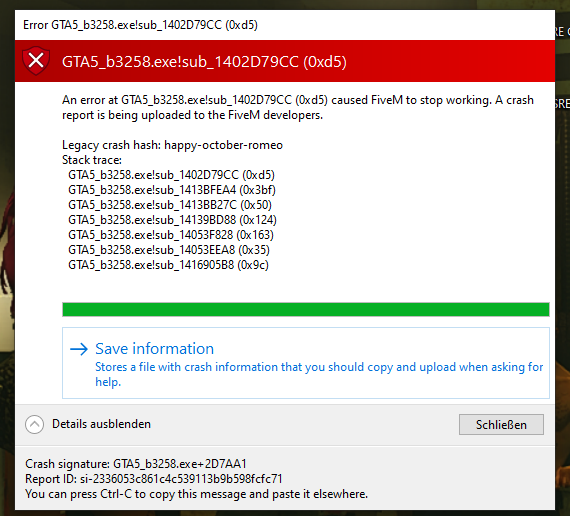The width and height of the screenshot is (570, 516).
Task: Click the 'Stores a file with crash information' description
Action: coord(319,374)
